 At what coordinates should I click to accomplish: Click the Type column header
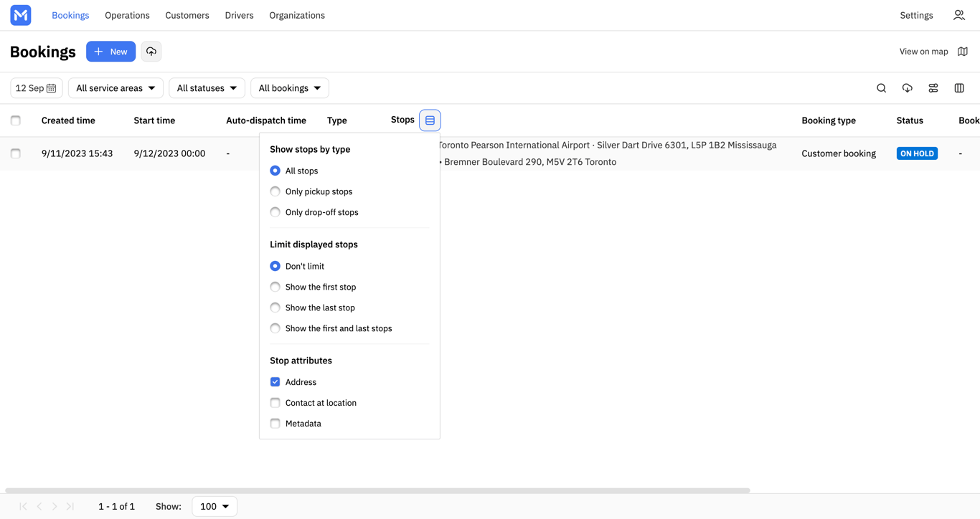tap(336, 120)
